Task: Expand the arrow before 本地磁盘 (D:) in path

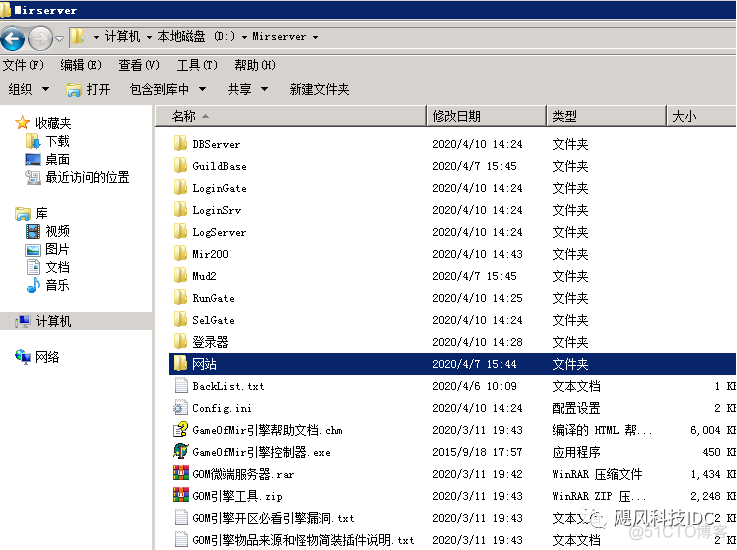Action: pos(149,37)
